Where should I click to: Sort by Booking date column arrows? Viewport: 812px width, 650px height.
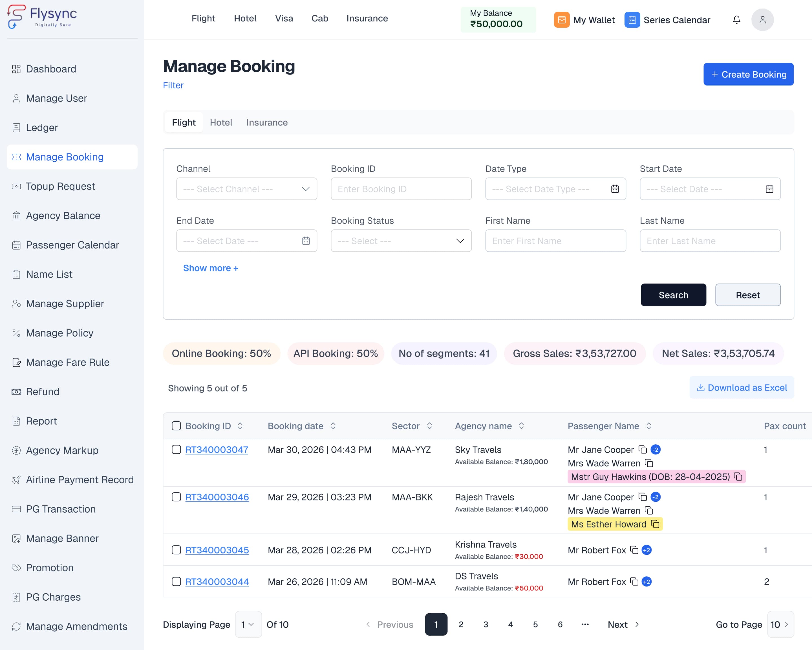333,426
